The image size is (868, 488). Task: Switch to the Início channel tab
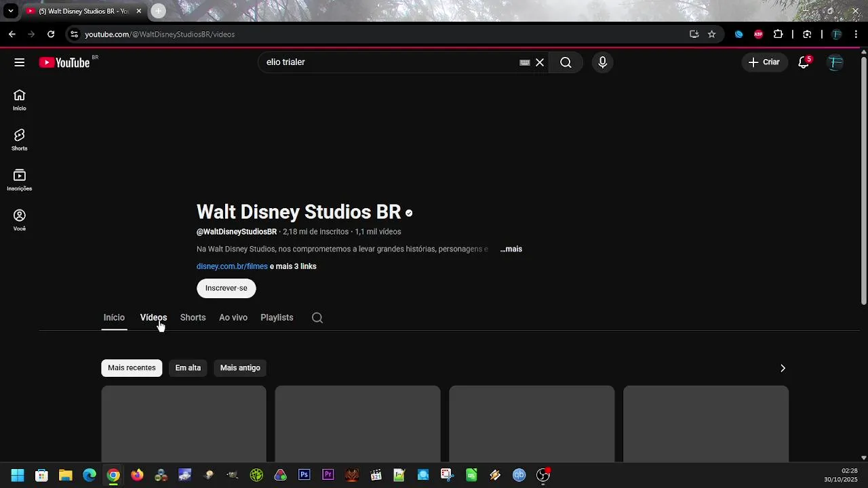[x=114, y=318]
